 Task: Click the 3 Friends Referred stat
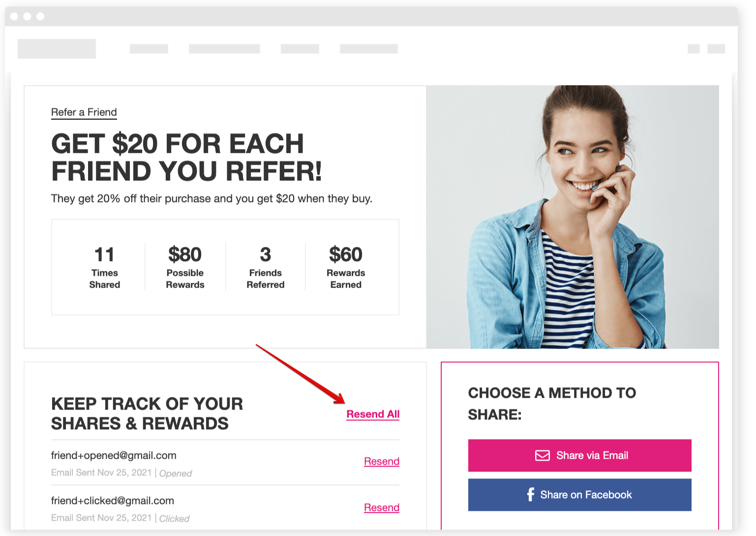pos(266,267)
